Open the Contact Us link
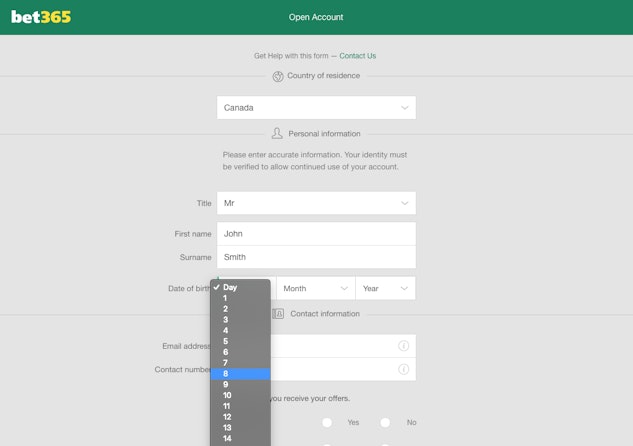 pos(358,56)
